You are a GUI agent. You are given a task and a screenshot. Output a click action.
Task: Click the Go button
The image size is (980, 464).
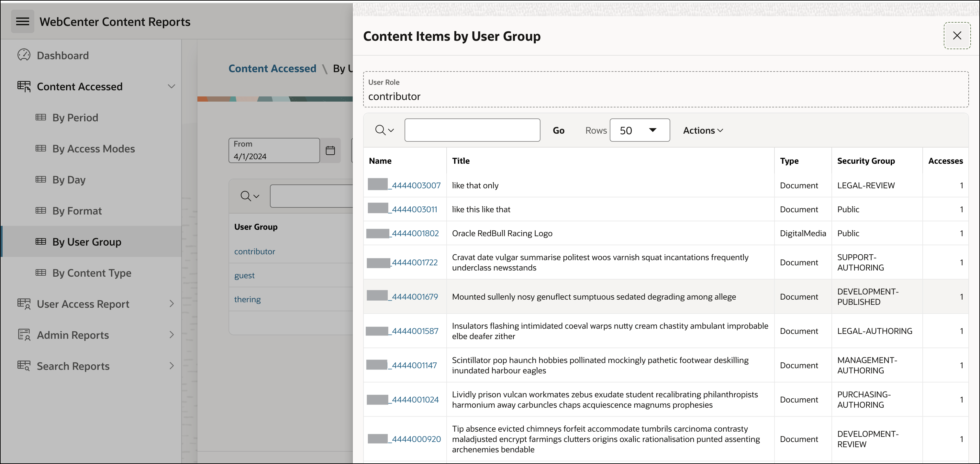click(558, 130)
